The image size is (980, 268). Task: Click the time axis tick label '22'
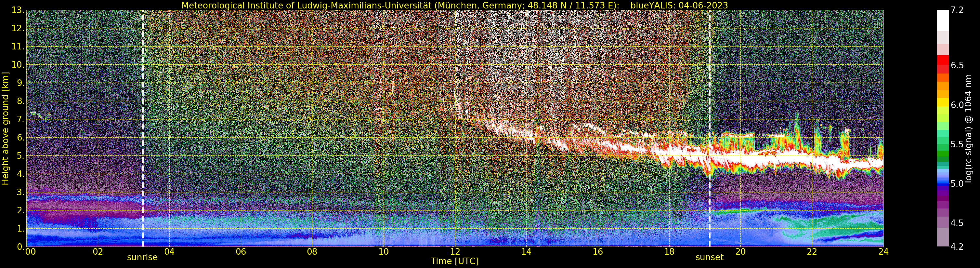[812, 252]
